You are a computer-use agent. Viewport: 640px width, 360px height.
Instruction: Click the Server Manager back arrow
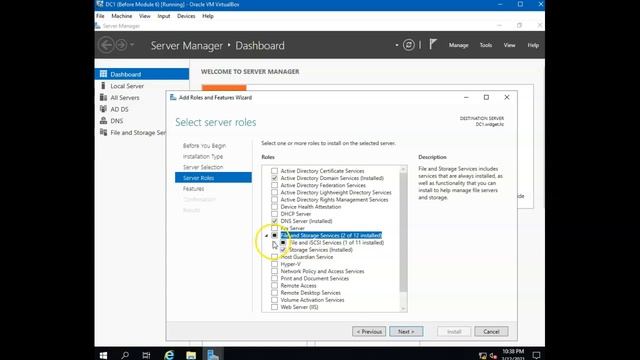point(106,45)
